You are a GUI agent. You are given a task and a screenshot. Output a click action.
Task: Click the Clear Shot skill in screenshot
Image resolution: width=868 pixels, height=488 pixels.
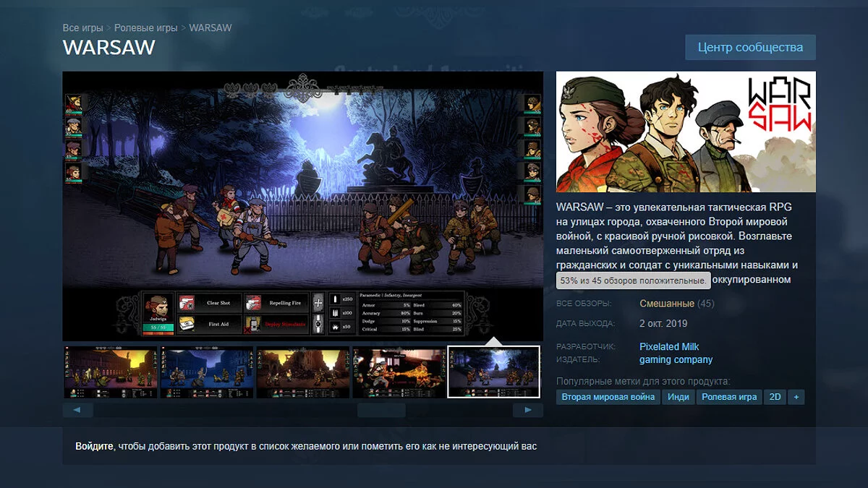(x=210, y=302)
